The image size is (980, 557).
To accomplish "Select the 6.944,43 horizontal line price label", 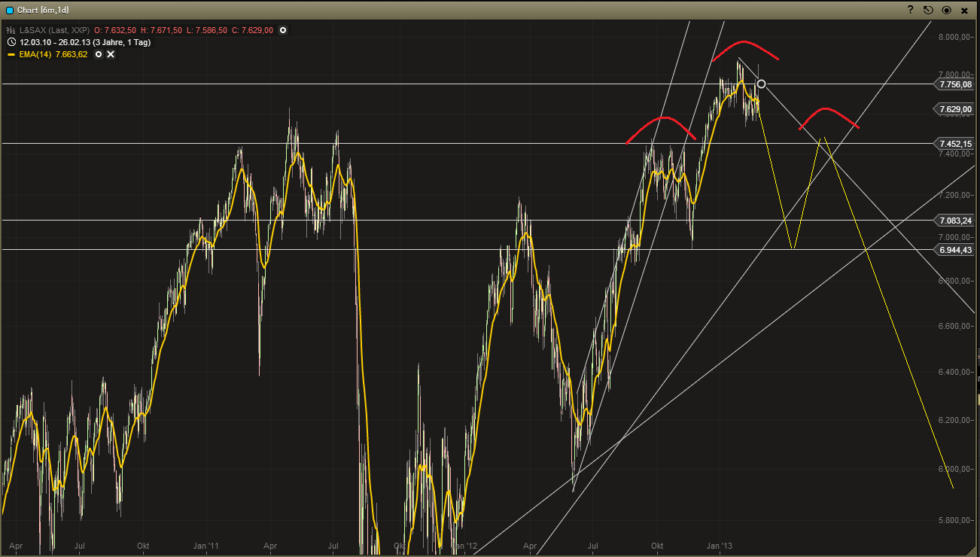I will tap(954, 249).
